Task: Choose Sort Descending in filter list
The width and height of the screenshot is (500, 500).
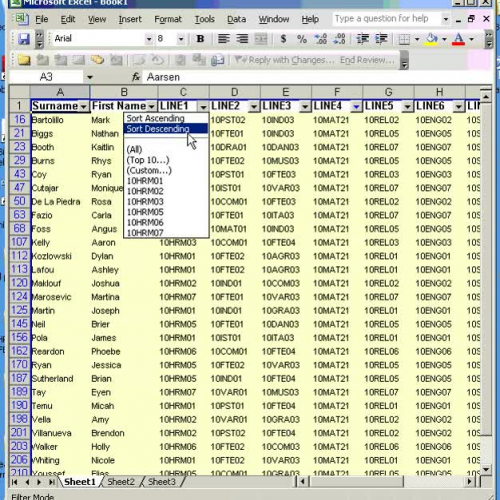Action: click(x=166, y=129)
